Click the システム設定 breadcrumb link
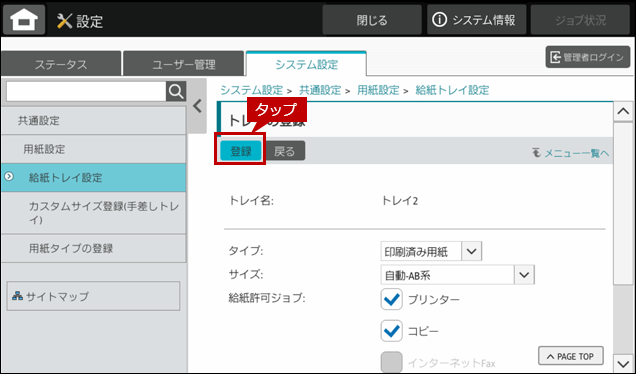The height and width of the screenshot is (374, 636). (x=251, y=90)
